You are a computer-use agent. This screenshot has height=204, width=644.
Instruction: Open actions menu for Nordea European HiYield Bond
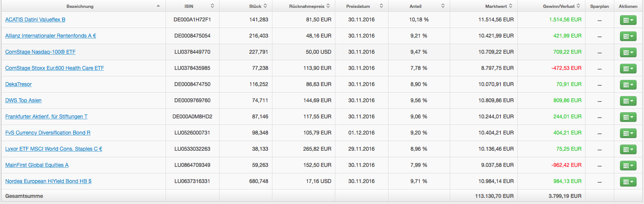pyautogui.click(x=628, y=182)
